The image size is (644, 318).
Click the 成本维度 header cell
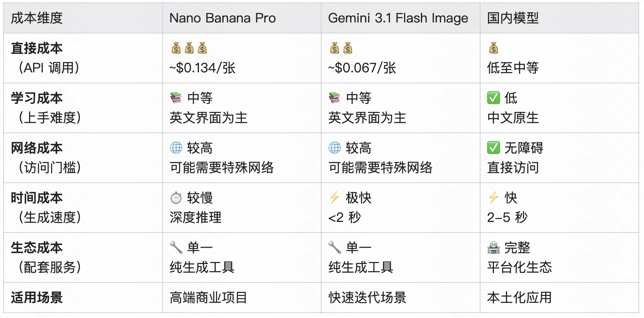[37, 18]
